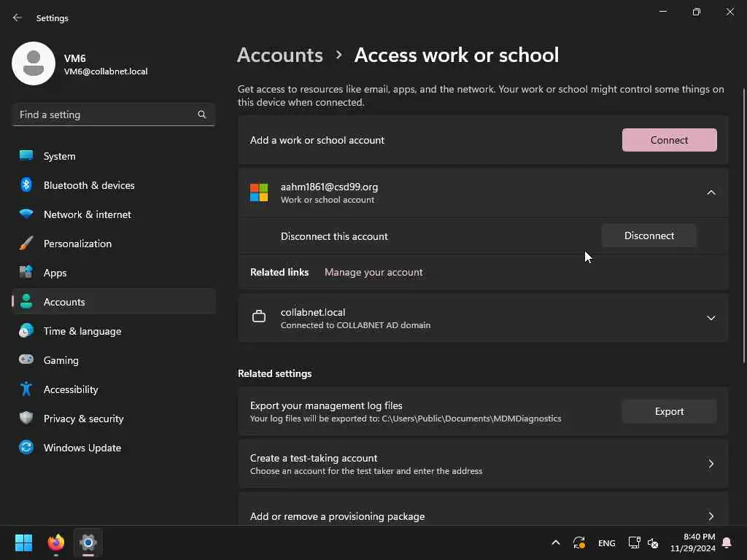This screenshot has height=560, width=747.
Task: Disconnect the work or school account
Action: pyautogui.click(x=649, y=236)
